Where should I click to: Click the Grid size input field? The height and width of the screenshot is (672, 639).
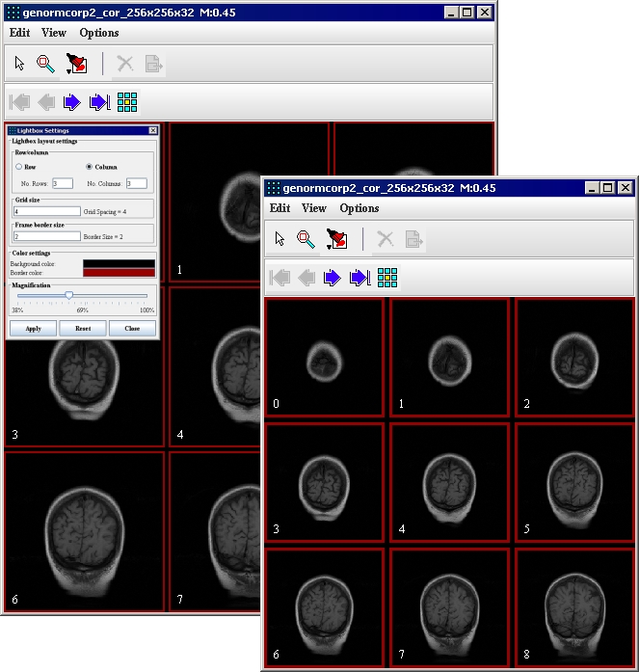tap(46, 210)
